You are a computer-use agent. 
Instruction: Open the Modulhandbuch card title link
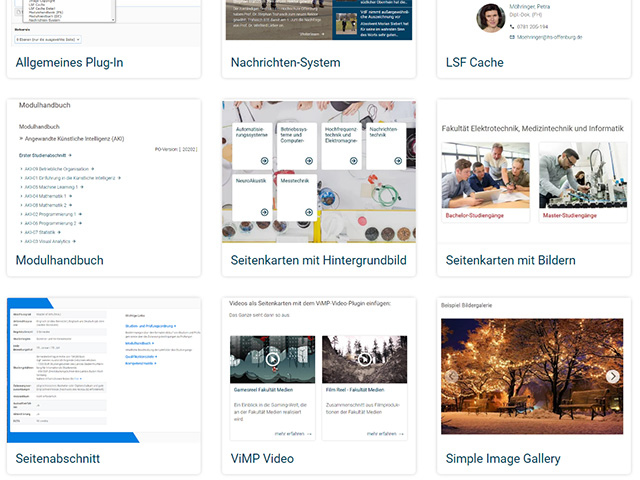pos(60,260)
